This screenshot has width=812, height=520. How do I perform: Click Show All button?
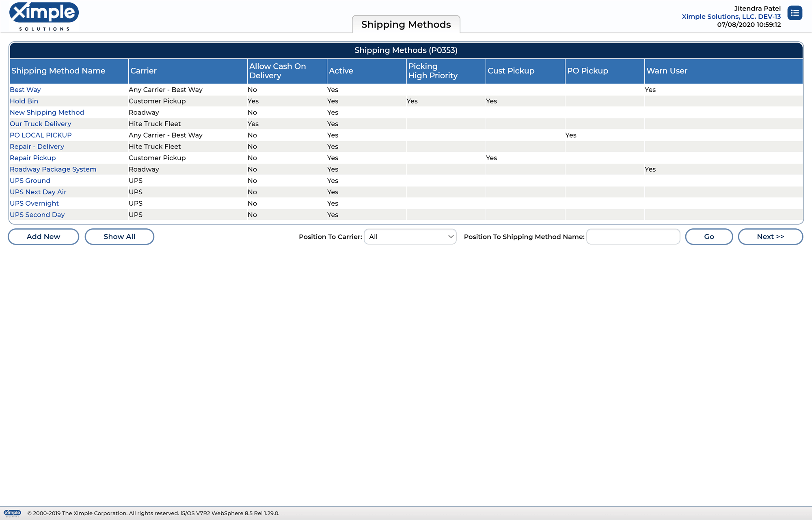(x=119, y=236)
